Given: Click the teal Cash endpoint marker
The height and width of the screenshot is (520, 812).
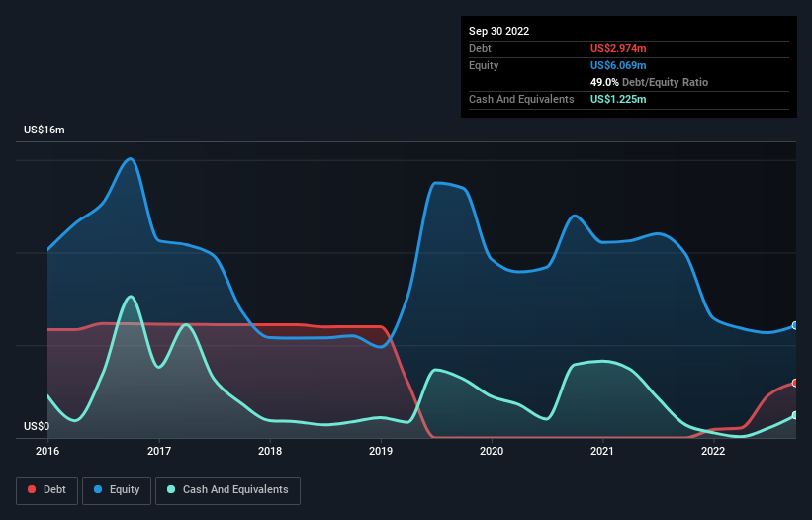Looking at the screenshot, I should click(x=795, y=415).
